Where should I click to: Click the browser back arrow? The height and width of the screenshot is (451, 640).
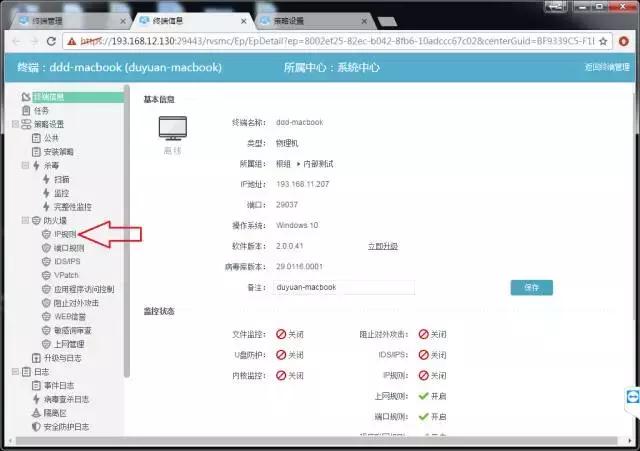click(x=17, y=41)
